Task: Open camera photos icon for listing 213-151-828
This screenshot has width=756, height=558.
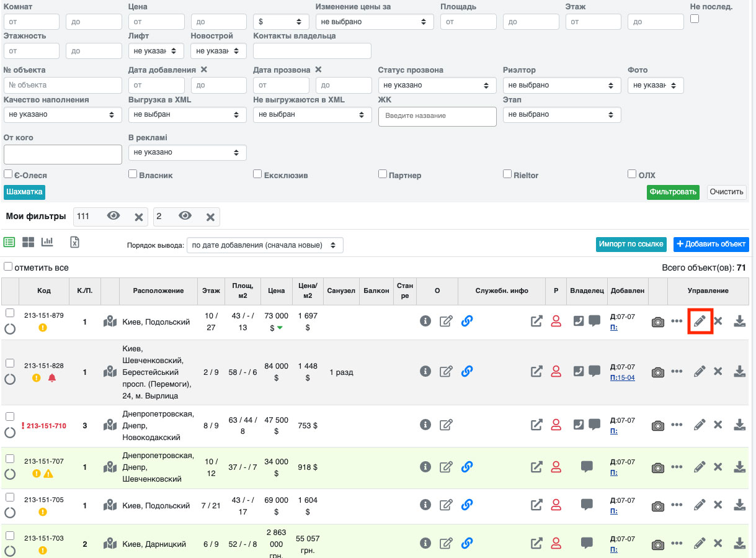Action: (657, 372)
